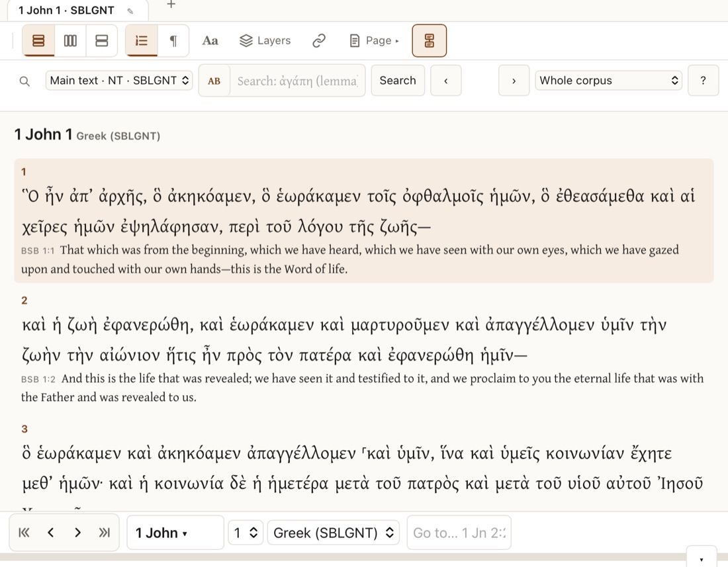Click the BSB 1:2 reference label
This screenshot has height=567, width=728.
(x=38, y=380)
